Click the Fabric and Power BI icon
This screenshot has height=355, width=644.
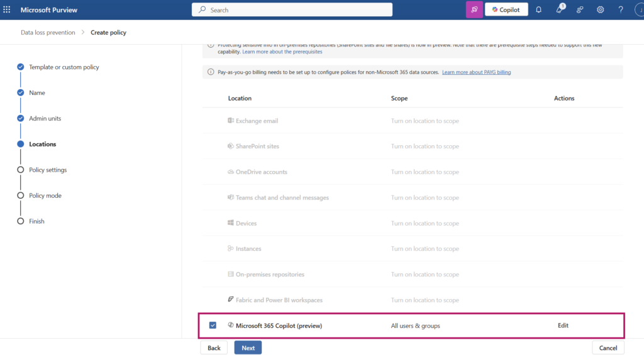[231, 300]
